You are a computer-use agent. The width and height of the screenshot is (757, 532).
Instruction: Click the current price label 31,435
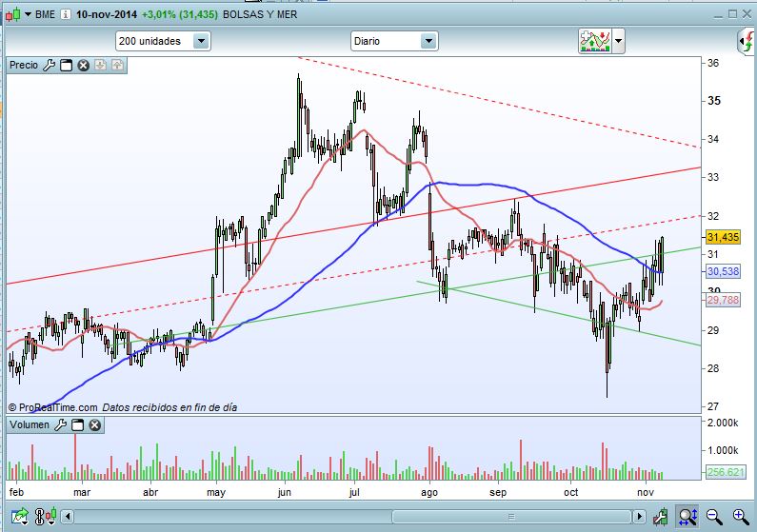pos(723,237)
